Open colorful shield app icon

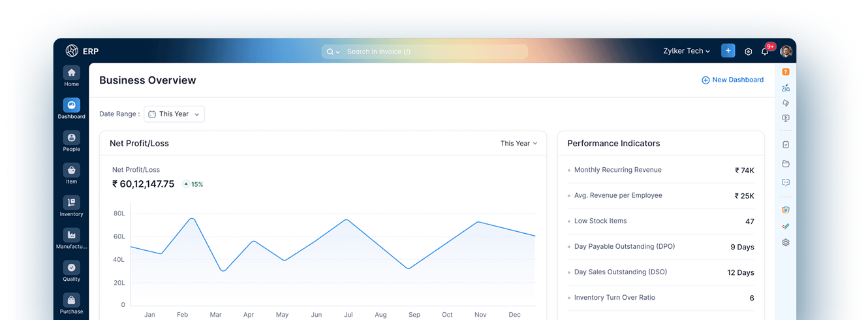(786, 210)
